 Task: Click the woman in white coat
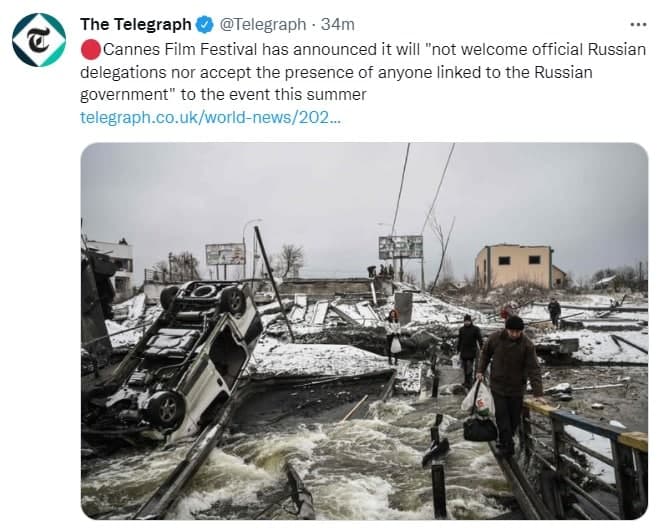coord(393,337)
